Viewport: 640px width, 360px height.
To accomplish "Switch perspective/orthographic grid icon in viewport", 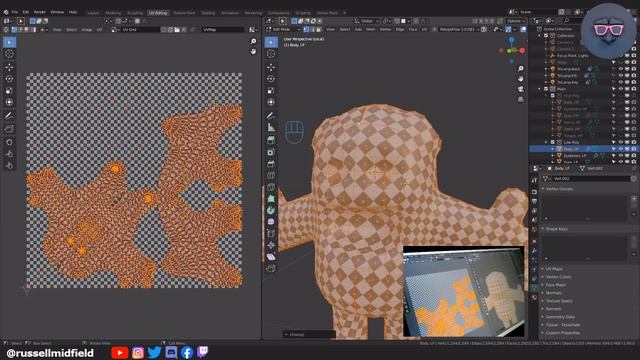I will [520, 99].
